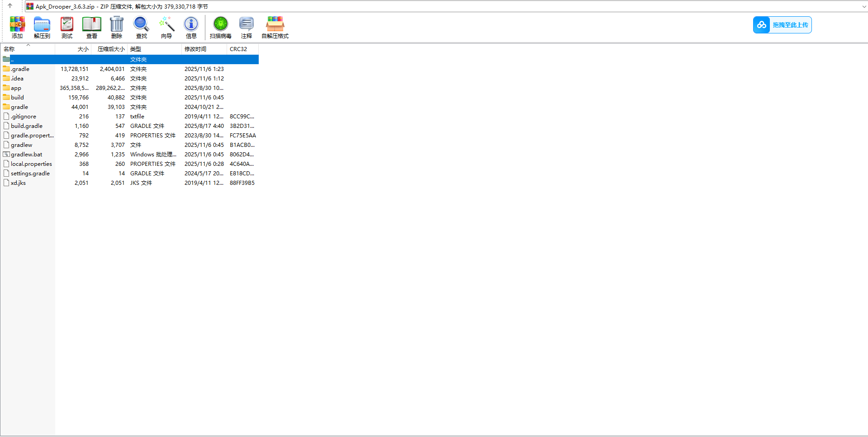
Task: Launch the Wizard (向导) wand icon
Action: point(166,27)
